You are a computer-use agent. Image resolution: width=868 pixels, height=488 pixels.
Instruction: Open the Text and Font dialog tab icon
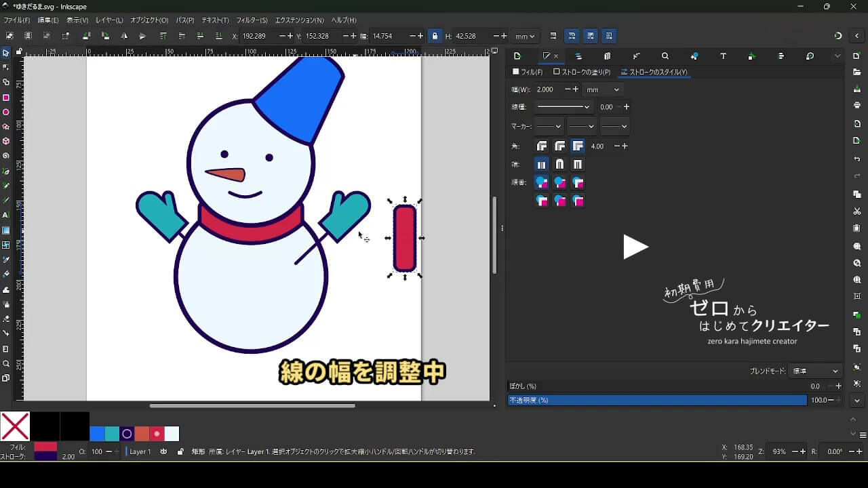tap(723, 56)
